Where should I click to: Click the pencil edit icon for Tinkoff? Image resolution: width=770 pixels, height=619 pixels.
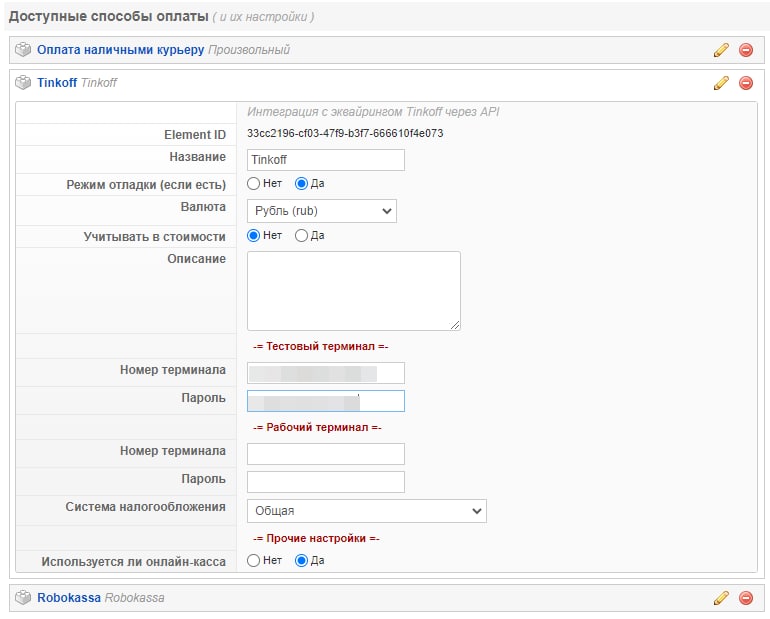[x=721, y=83]
